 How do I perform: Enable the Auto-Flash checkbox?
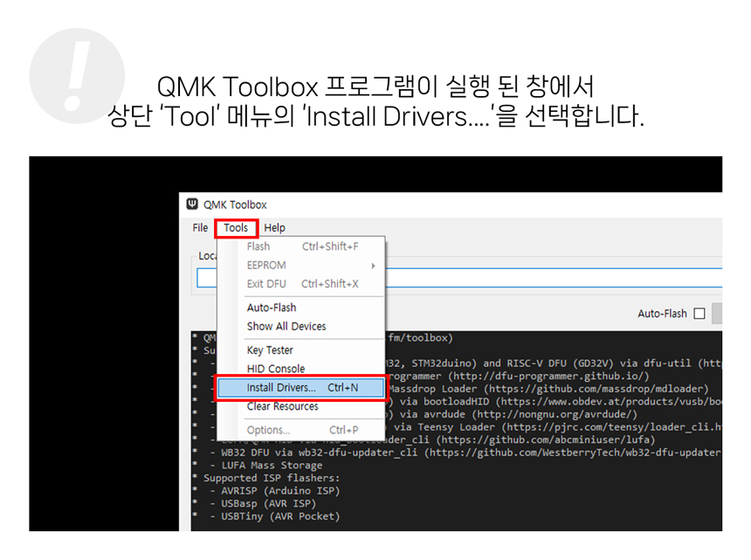pyautogui.click(x=699, y=314)
